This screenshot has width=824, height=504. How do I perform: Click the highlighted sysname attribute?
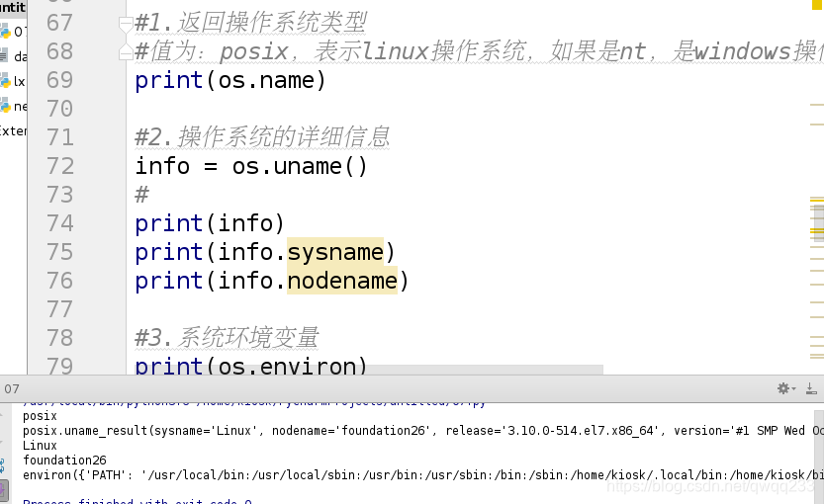335,252
